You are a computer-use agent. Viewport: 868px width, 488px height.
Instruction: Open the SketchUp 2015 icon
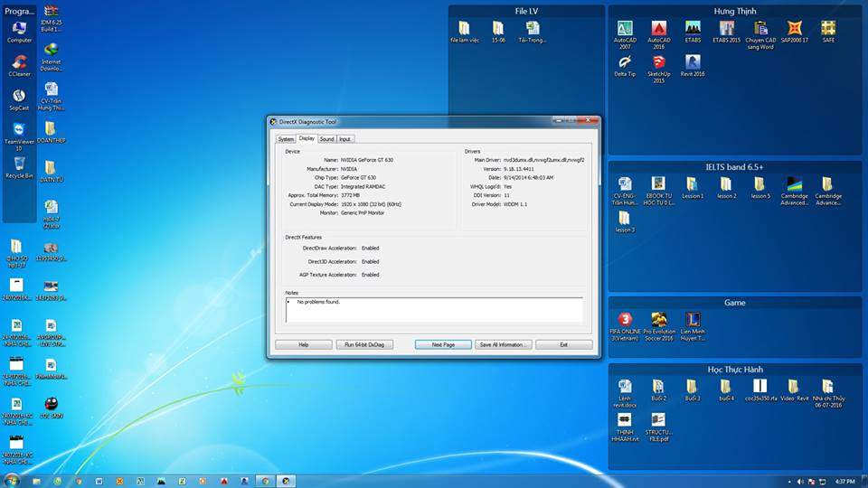pos(659,63)
